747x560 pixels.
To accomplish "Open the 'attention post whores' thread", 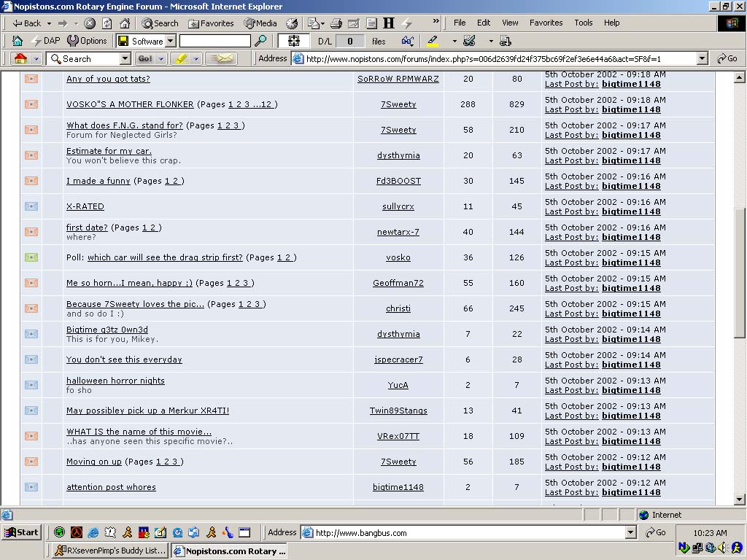I will 111,487.
